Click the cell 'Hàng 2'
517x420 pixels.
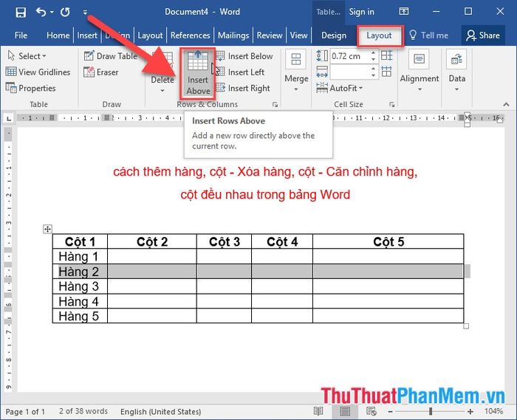(80, 272)
